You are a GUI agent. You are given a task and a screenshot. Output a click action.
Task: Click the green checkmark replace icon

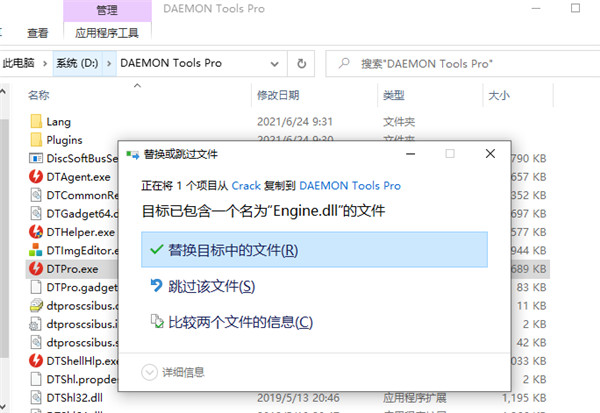157,250
